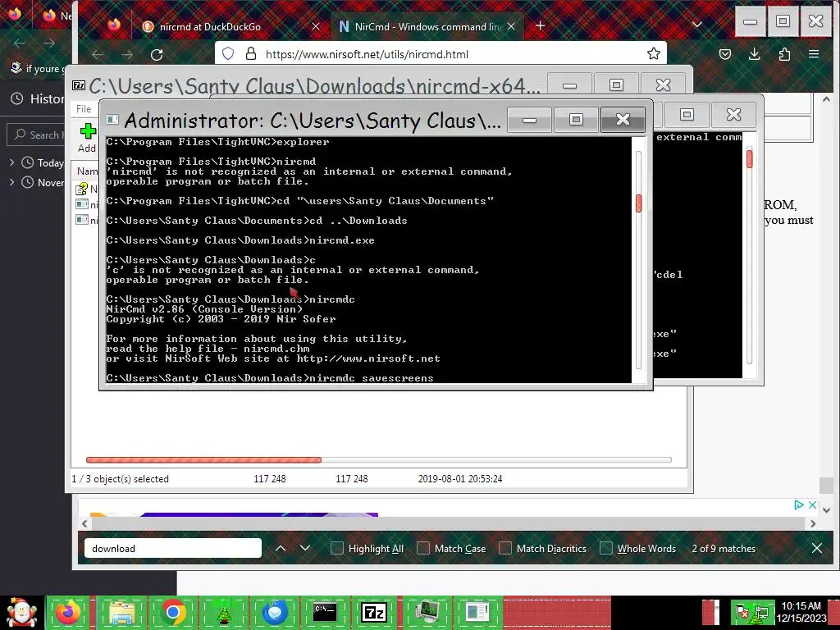Save page to Pocket
The image size is (840, 630).
[x=725, y=54]
